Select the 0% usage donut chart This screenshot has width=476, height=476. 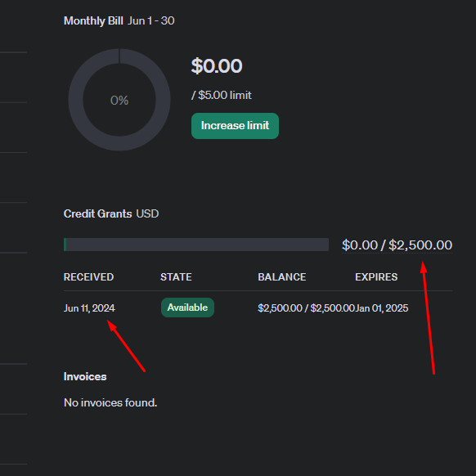pos(119,100)
